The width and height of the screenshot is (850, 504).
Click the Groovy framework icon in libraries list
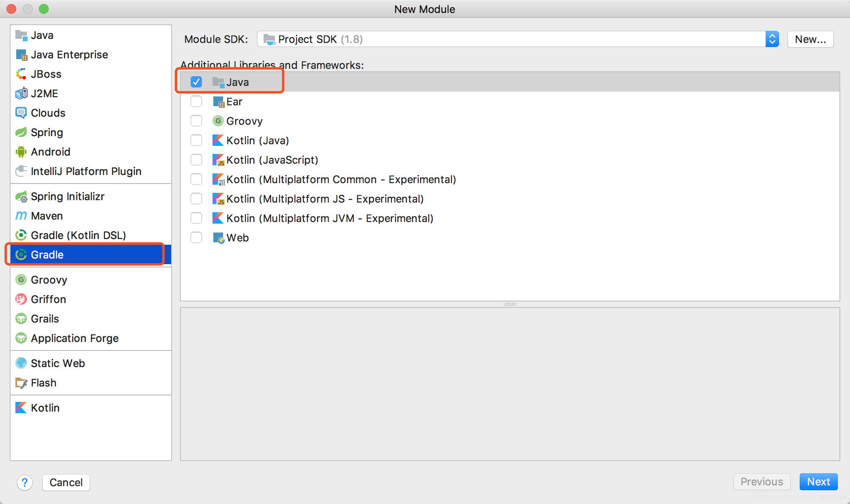[218, 121]
